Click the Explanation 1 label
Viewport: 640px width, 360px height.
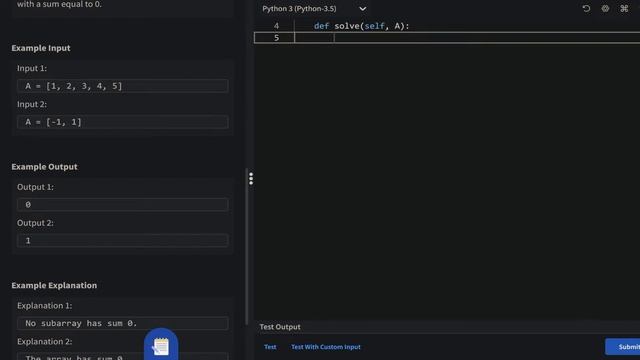click(x=44, y=306)
